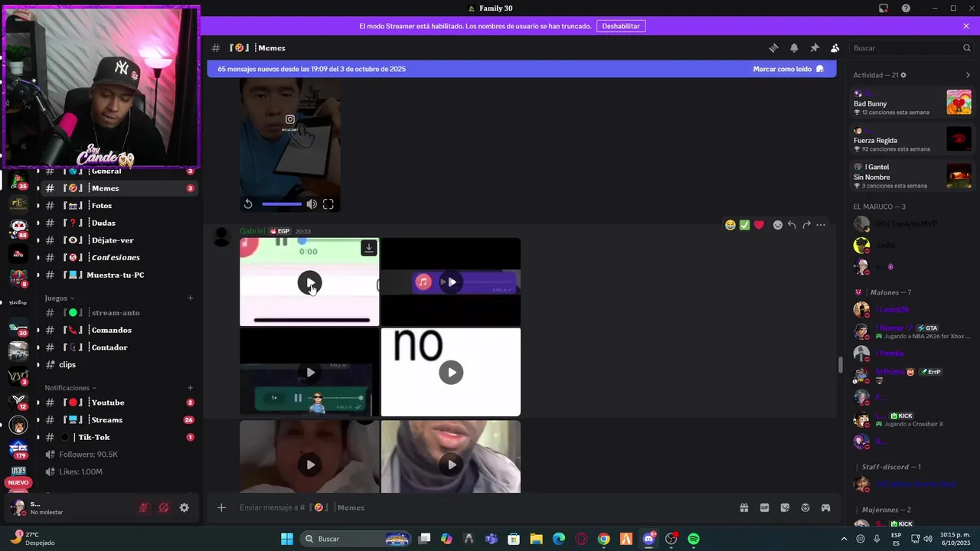Image resolution: width=980 pixels, height=551 pixels.
Task: Download the first video attachment
Action: click(369, 247)
